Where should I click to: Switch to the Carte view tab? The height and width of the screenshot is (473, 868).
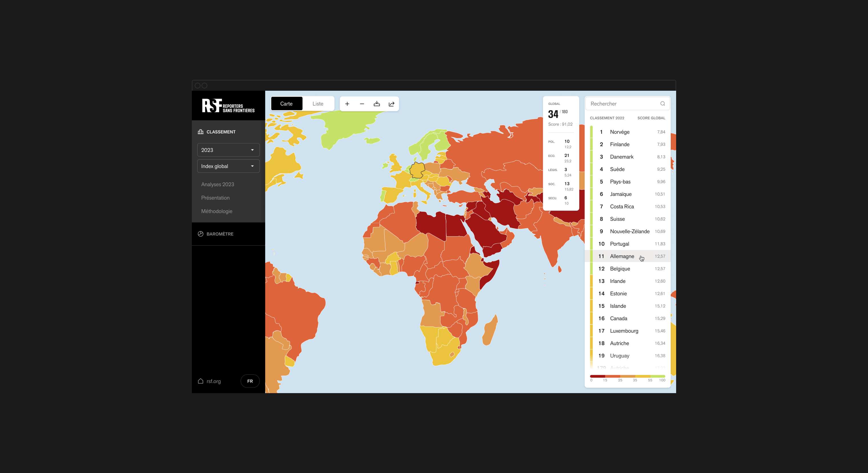[286, 104]
